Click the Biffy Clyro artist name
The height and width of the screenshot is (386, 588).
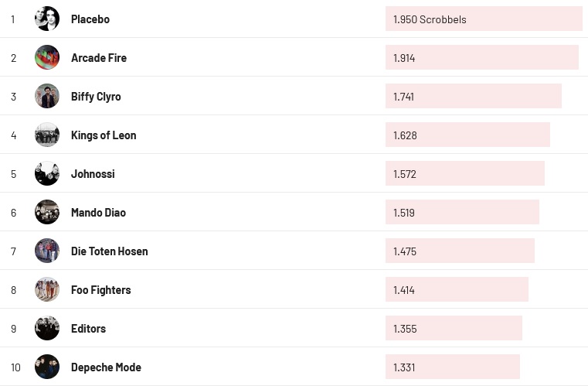(x=96, y=97)
